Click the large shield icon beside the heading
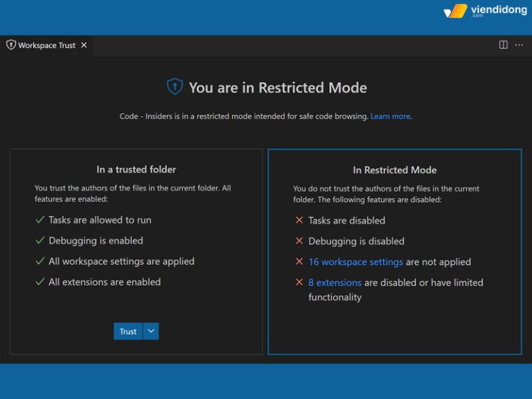 tap(175, 87)
